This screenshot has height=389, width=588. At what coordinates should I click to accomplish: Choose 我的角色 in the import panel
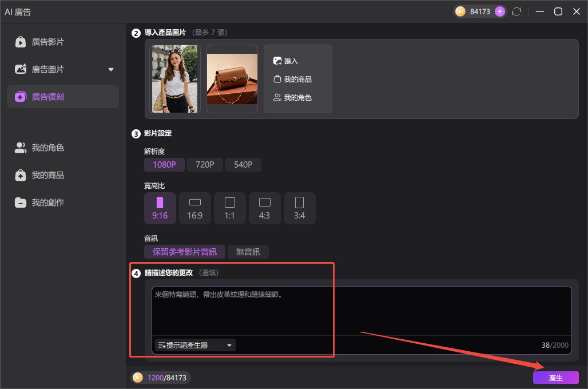tap(292, 97)
